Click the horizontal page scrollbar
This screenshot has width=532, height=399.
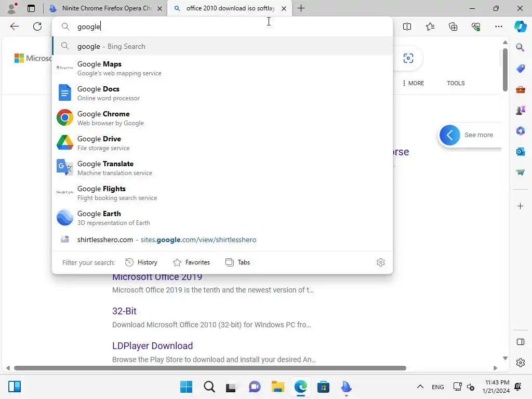point(210,368)
